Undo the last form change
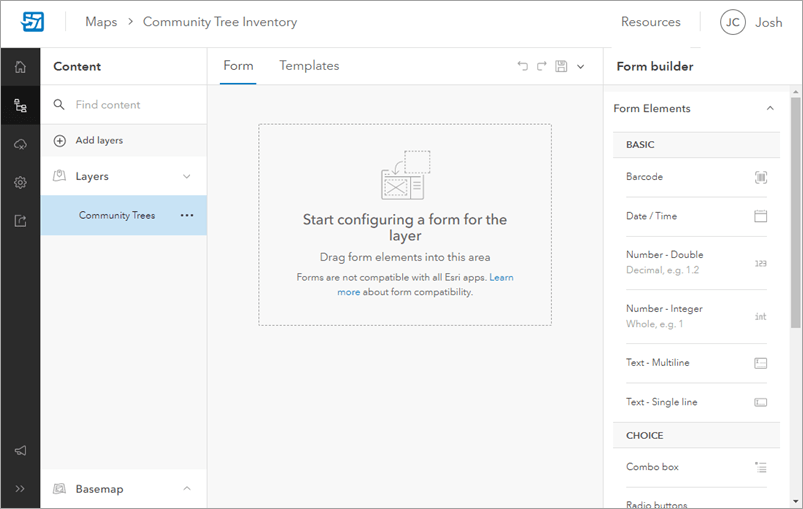 [x=522, y=66]
